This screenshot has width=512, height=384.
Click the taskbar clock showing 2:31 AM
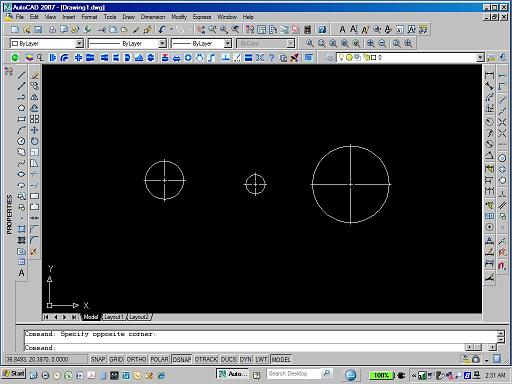495,375
